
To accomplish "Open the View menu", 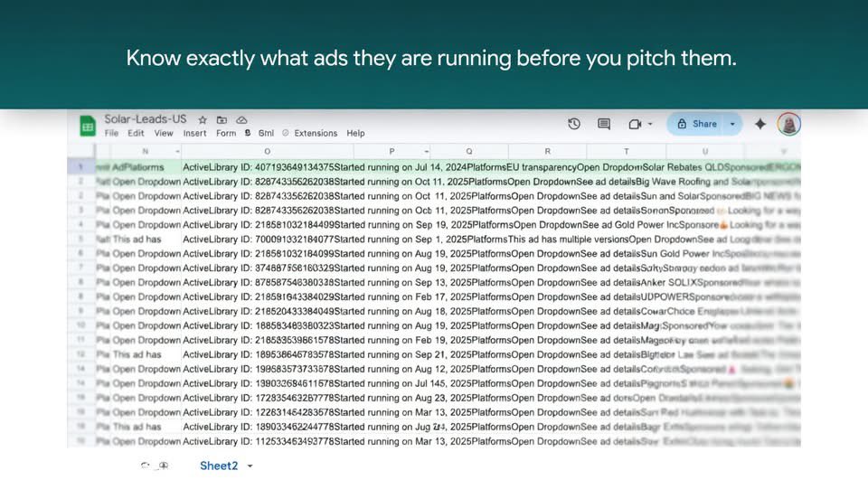I will click(164, 134).
